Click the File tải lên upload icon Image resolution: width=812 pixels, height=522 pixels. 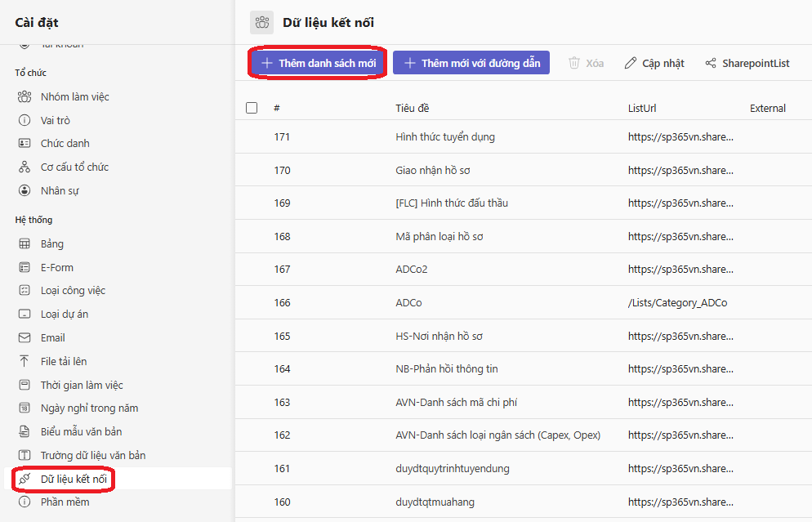tap(24, 362)
